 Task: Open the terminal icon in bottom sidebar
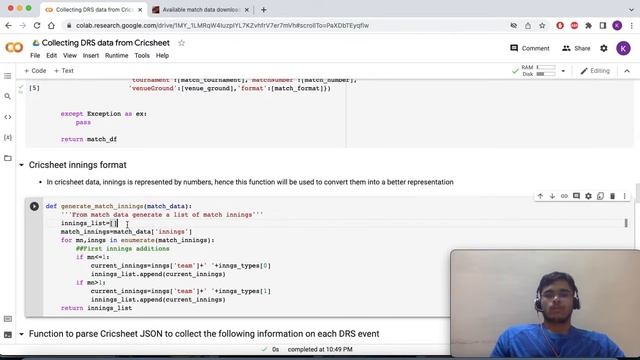tap(7, 335)
